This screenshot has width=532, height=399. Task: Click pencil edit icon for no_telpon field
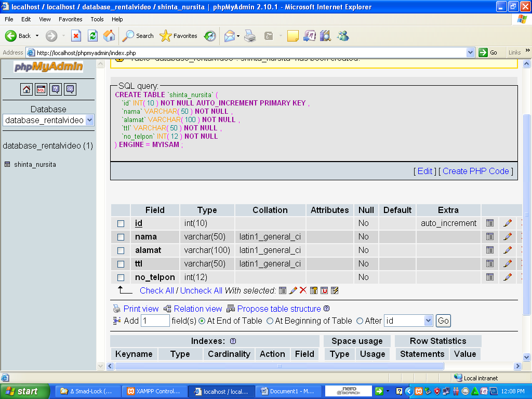tap(508, 277)
